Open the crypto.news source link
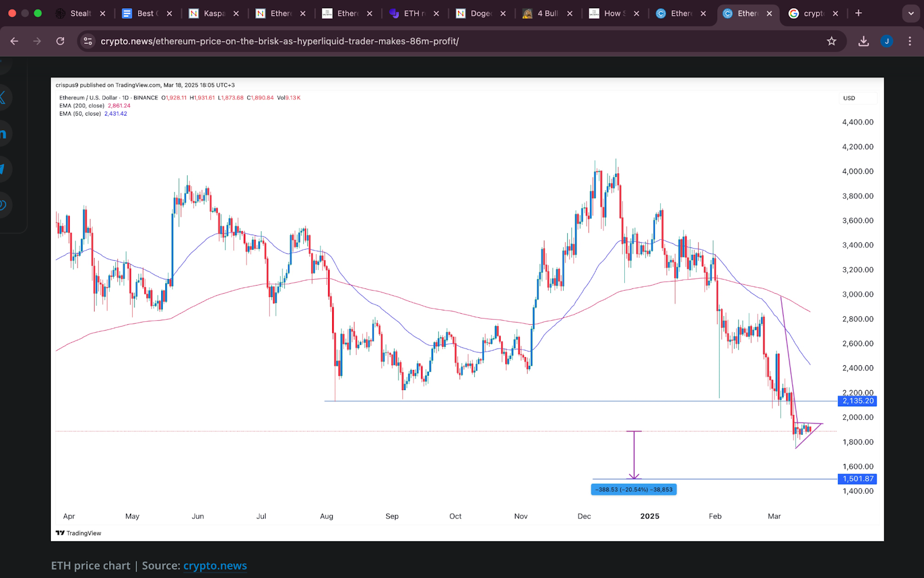Viewport: 924px width, 578px height. pyautogui.click(x=215, y=566)
